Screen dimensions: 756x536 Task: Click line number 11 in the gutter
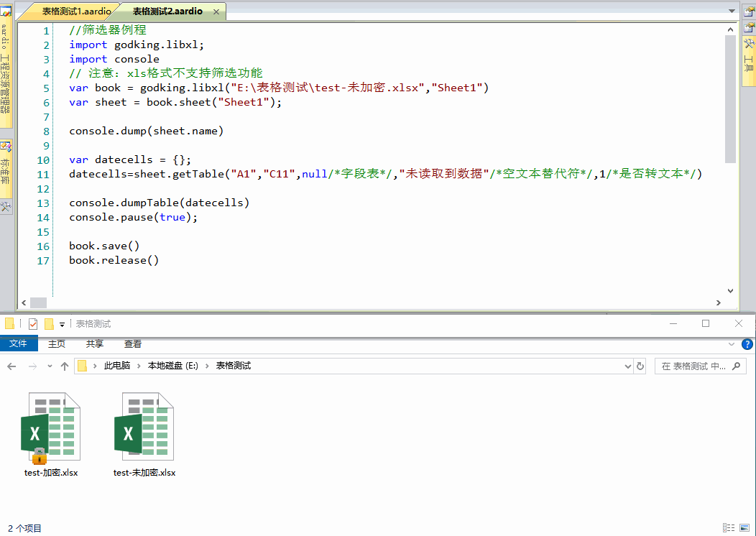[43, 175]
